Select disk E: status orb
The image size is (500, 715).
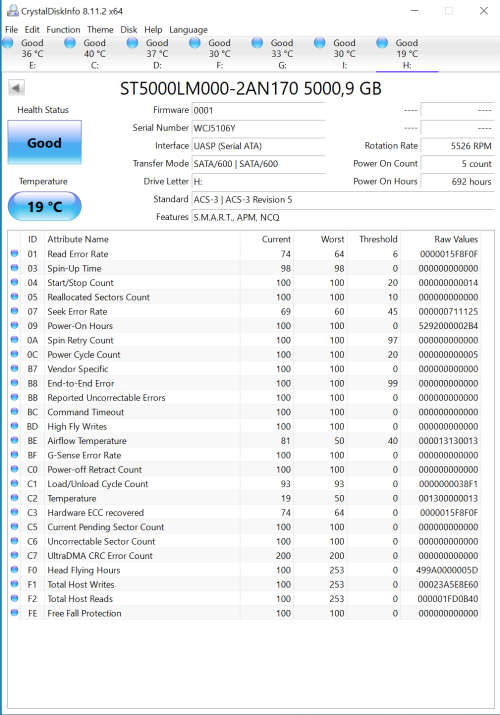(8, 43)
